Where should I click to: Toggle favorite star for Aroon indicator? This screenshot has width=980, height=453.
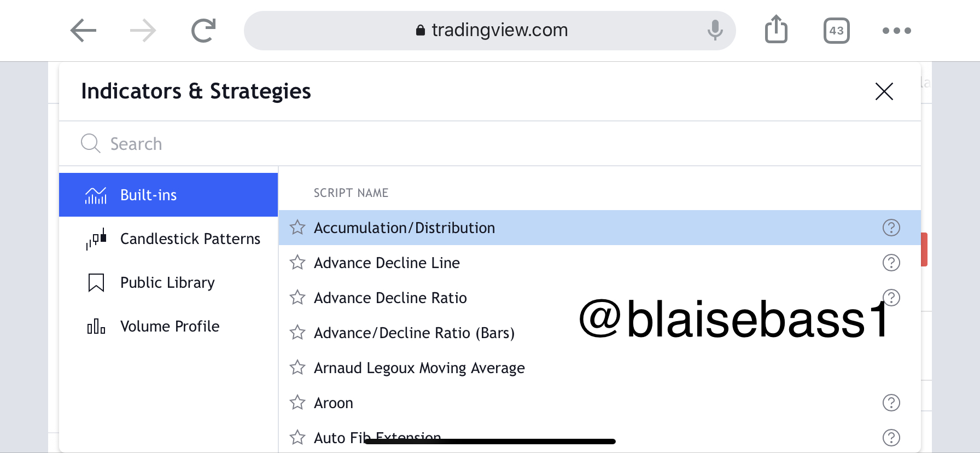point(297,403)
